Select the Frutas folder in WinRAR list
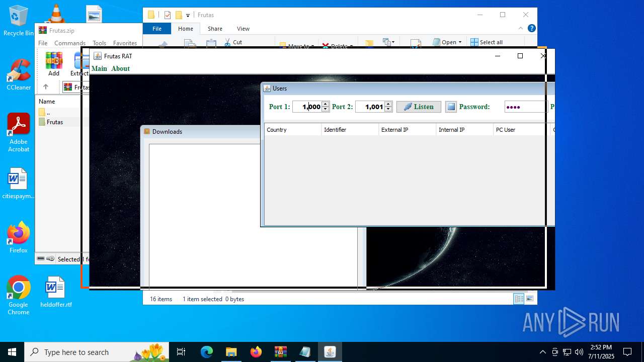The width and height of the screenshot is (644, 362). point(55,122)
